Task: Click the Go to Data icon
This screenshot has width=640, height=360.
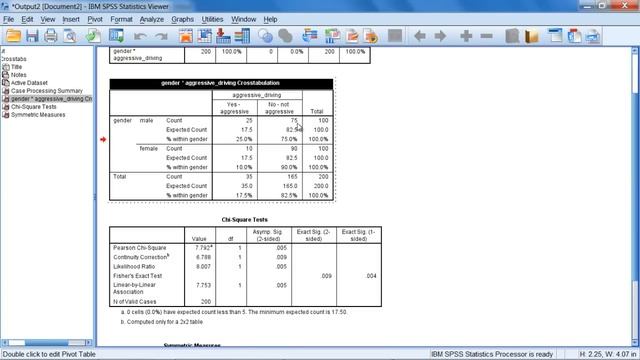Action: point(186,36)
